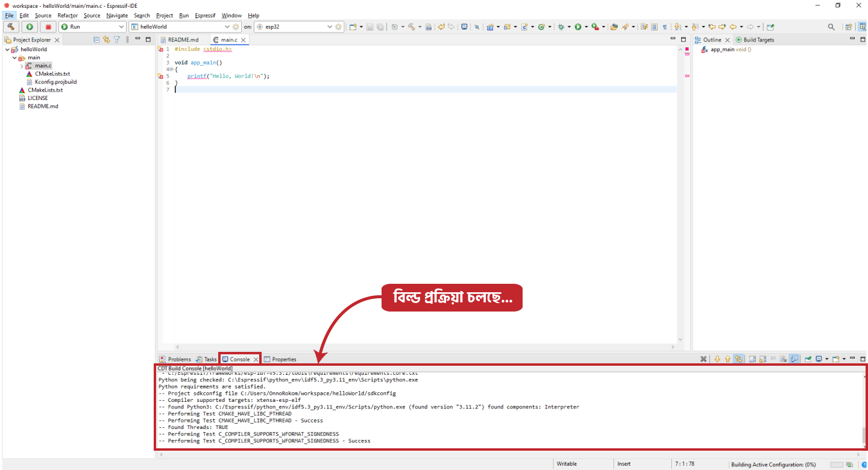Edit esp32 target settings gear icon

[x=338, y=27]
